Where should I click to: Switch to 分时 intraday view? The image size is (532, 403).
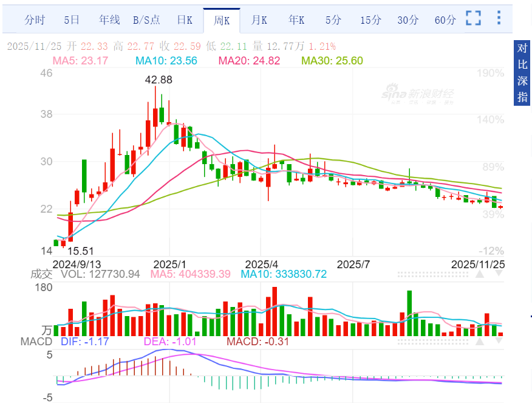[35, 20]
